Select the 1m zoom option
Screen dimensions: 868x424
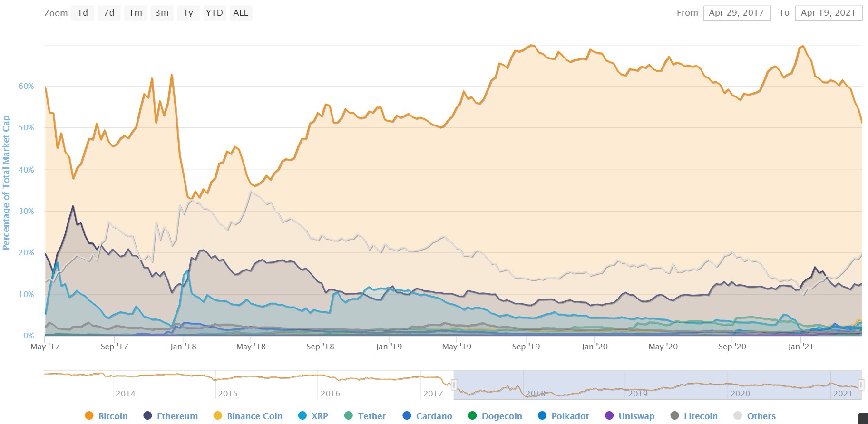[136, 13]
